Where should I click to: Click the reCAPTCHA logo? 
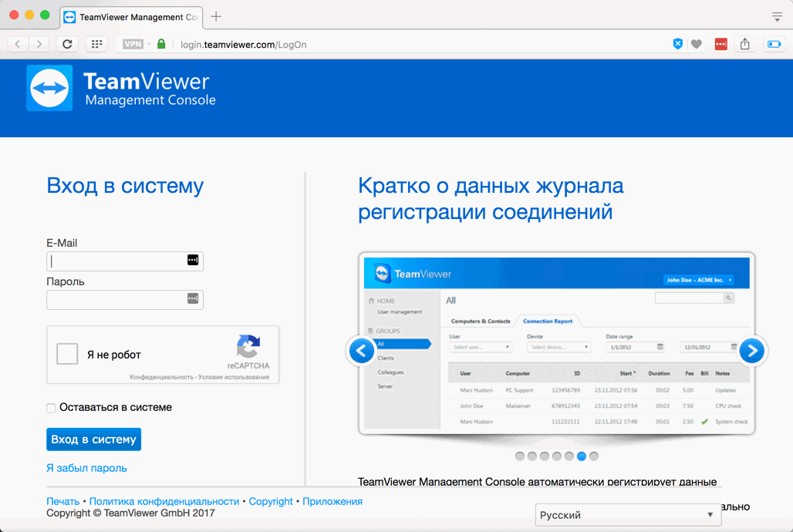(x=248, y=346)
